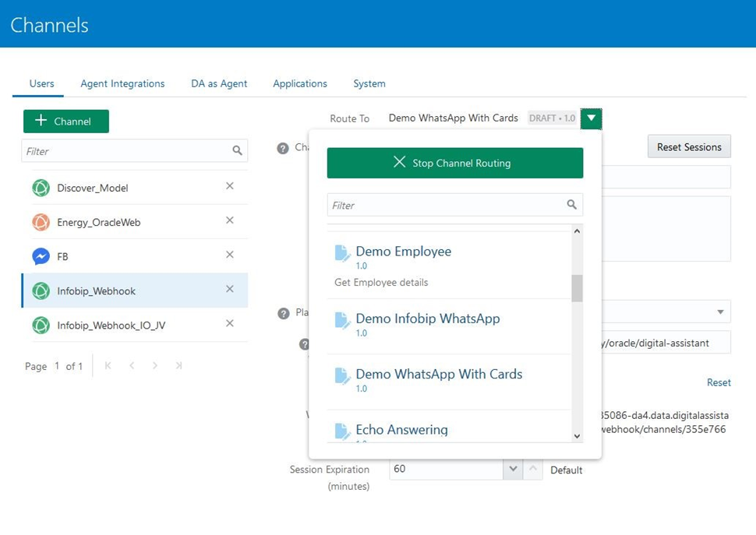Open the Platform combo box arrow

(720, 312)
